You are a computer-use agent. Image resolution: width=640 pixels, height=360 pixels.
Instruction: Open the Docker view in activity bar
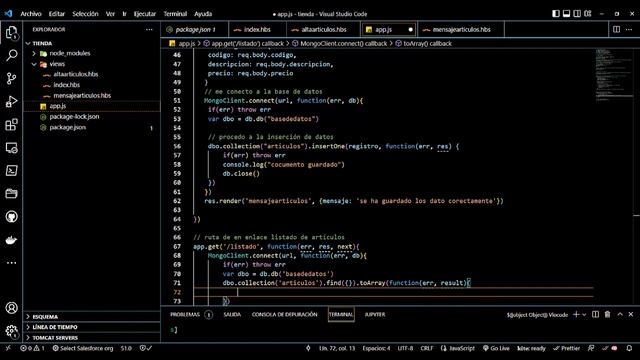click(11, 240)
